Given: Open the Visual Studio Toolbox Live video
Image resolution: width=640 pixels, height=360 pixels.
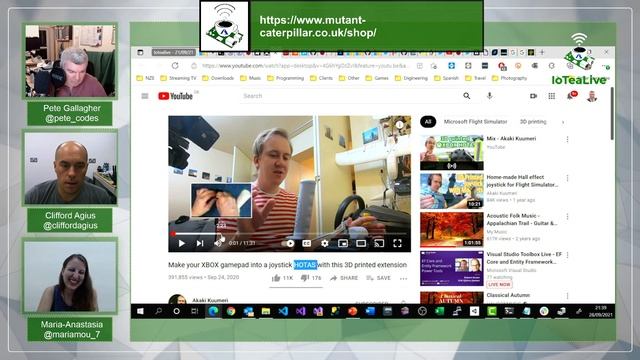Looking at the screenshot, I should [x=451, y=268].
